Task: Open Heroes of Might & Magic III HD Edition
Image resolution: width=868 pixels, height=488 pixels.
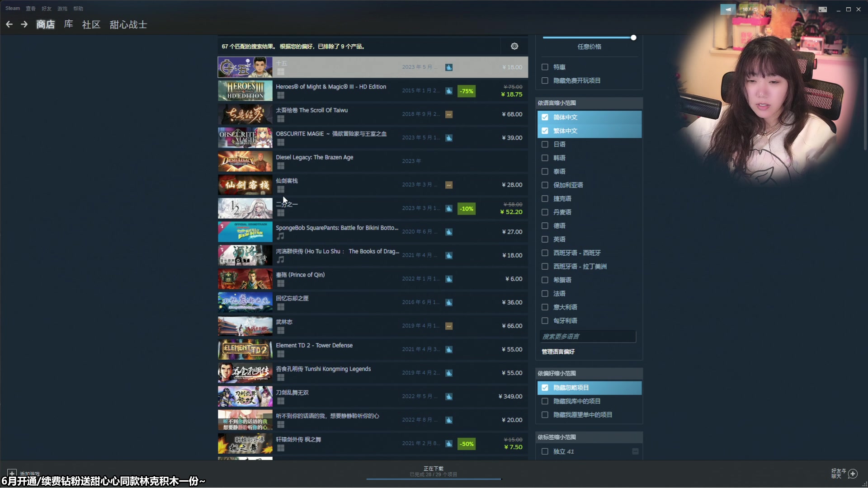Action: click(x=373, y=91)
